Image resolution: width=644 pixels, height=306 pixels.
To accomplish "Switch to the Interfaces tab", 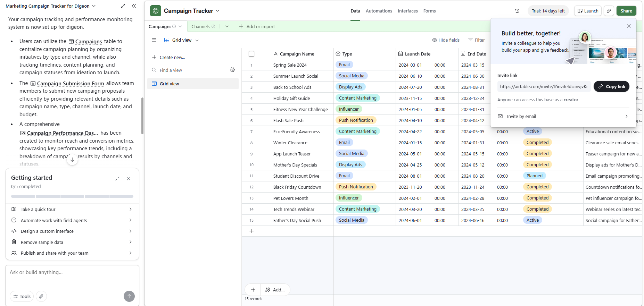I will tap(408, 11).
